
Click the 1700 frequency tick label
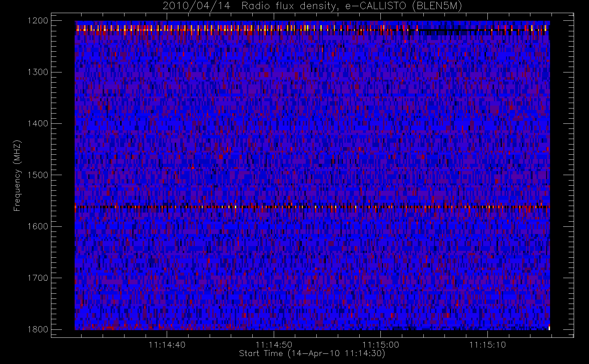(38, 278)
